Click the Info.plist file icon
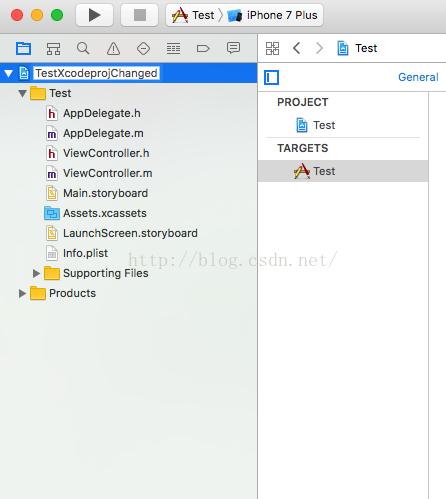Image resolution: width=446 pixels, height=499 pixels. click(52, 253)
